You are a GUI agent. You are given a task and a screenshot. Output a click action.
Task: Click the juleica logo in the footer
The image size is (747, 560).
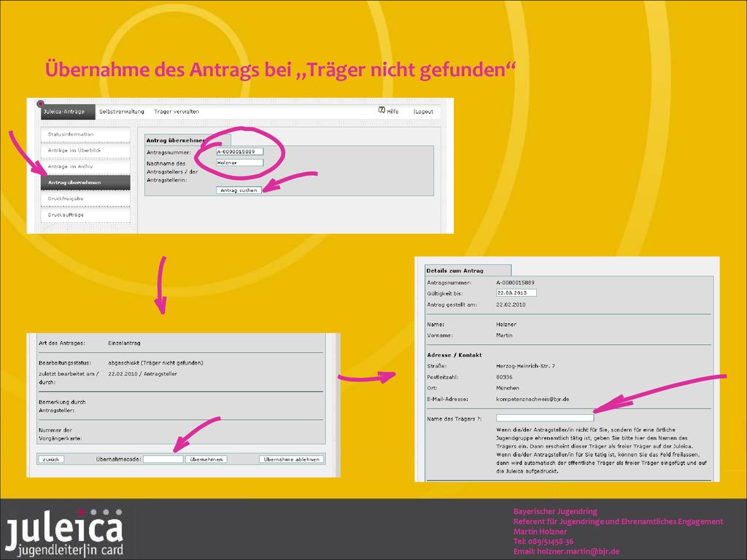(64, 532)
